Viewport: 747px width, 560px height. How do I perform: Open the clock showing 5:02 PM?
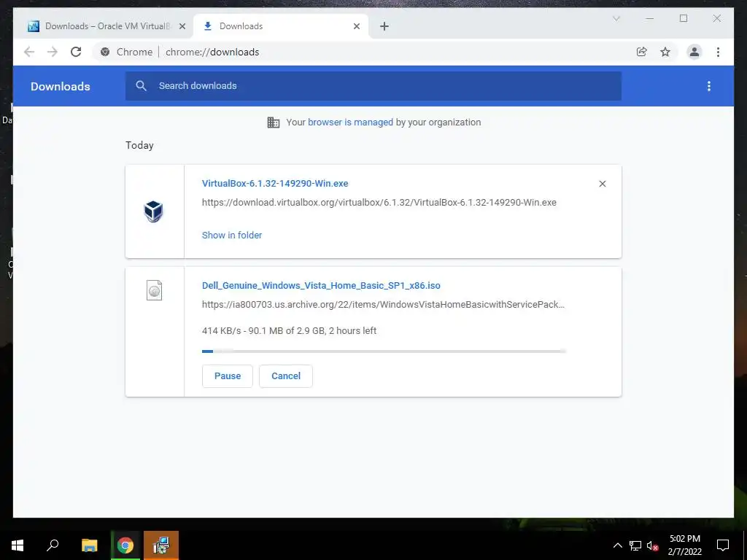click(684, 545)
